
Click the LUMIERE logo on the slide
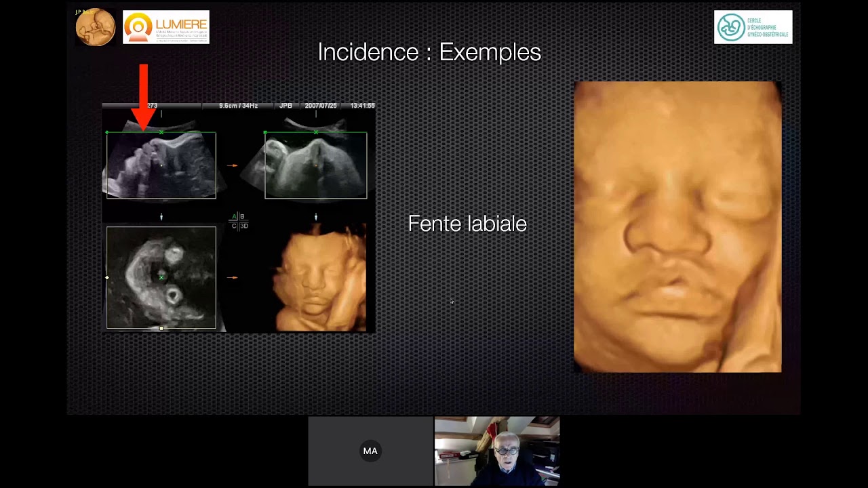pyautogui.click(x=166, y=27)
